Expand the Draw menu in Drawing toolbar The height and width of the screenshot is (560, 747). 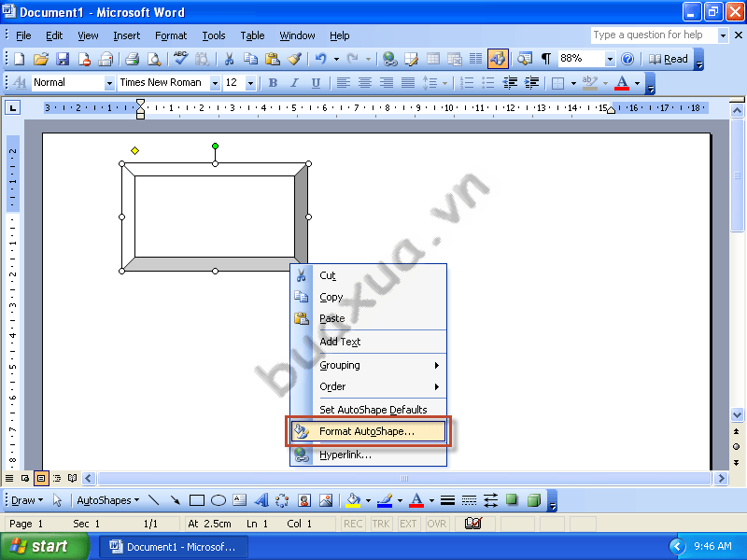(27, 500)
